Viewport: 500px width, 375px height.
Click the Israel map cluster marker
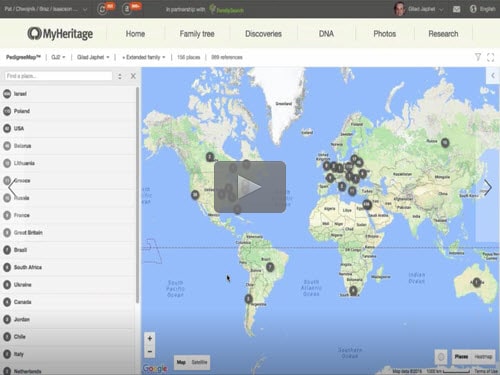367,204
